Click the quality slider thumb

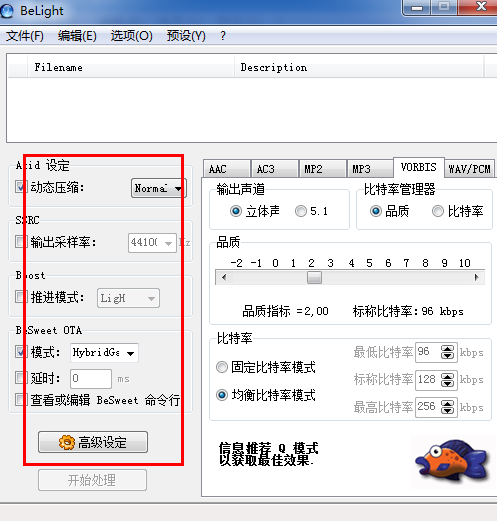[314, 277]
